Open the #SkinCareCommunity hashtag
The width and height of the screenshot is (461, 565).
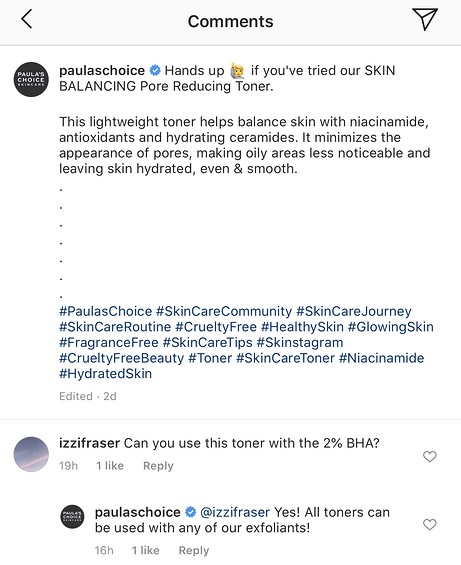pyautogui.click(x=224, y=311)
